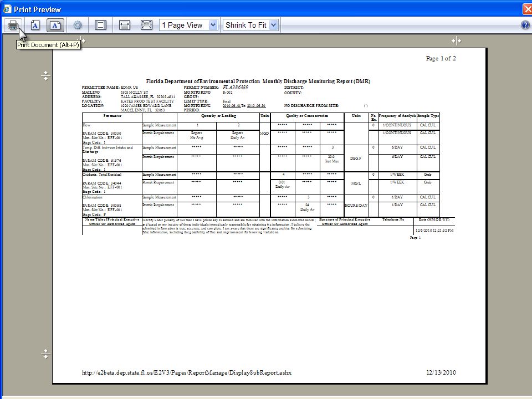Open Page Setup gear icon
Viewport: 532px width, 399px height.
click(78, 25)
